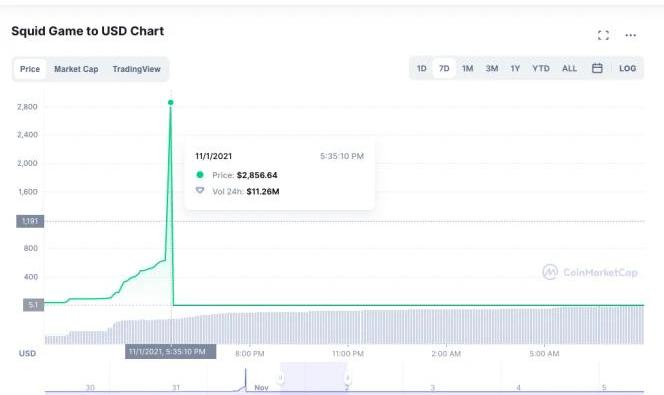Select the 1M time range
This screenshot has height=395, width=664.
pos(468,68)
